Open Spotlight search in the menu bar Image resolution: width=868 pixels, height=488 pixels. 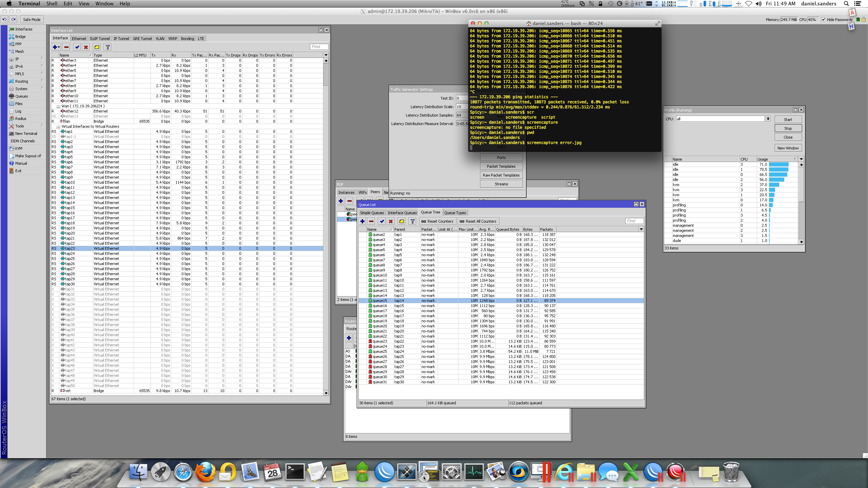[x=847, y=4]
